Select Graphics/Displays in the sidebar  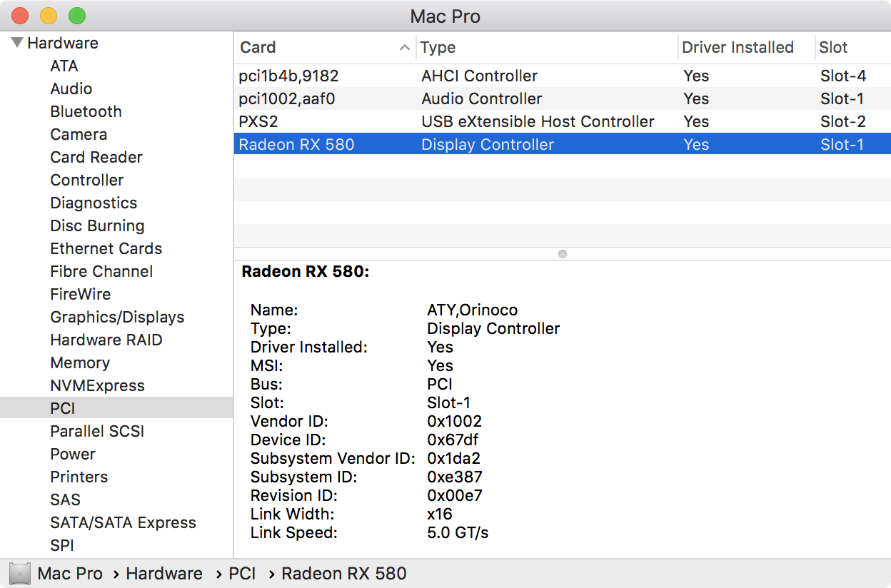click(x=117, y=317)
